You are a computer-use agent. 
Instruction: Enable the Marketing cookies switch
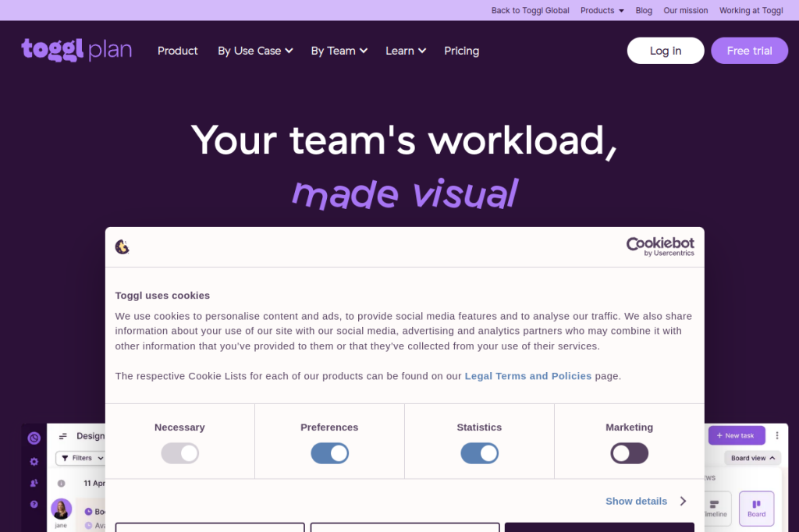(630, 453)
